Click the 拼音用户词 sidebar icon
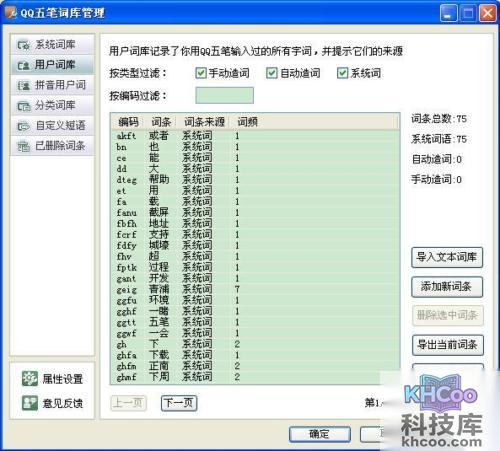 coord(24,85)
